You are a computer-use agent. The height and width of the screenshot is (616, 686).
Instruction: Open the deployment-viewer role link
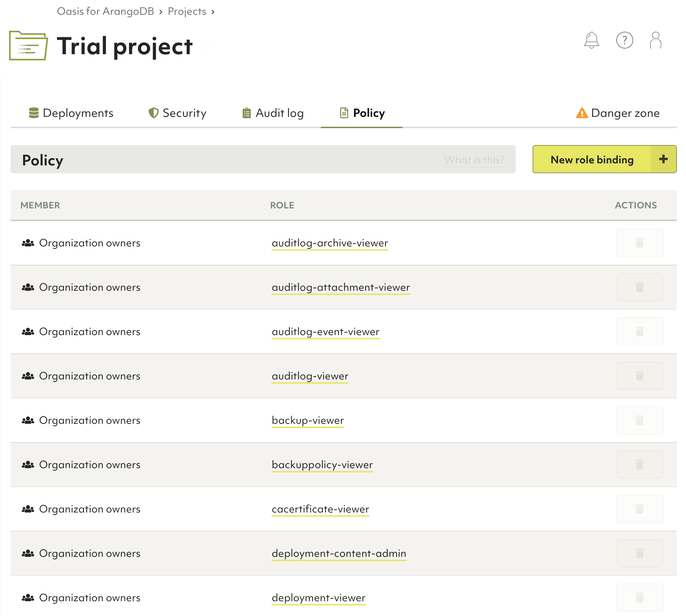(318, 598)
